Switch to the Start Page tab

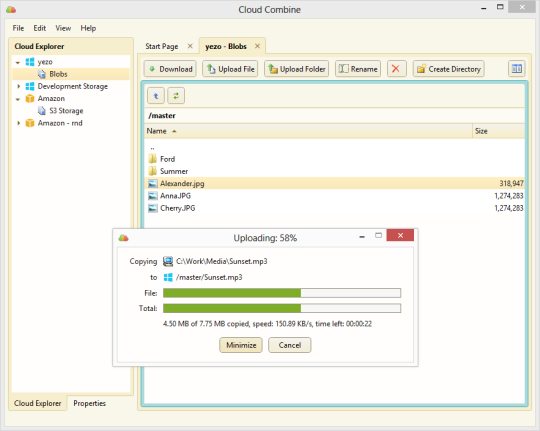point(162,46)
